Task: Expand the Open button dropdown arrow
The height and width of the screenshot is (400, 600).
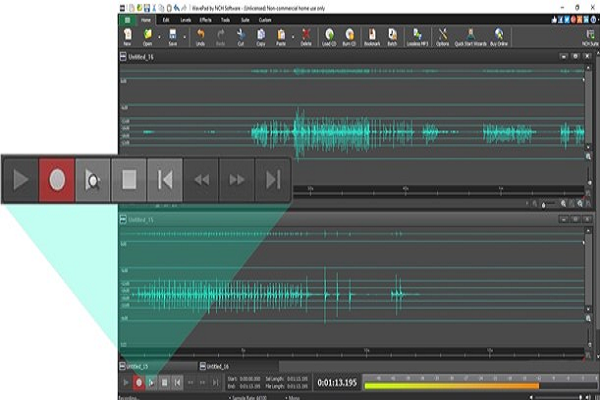Action: [x=158, y=35]
